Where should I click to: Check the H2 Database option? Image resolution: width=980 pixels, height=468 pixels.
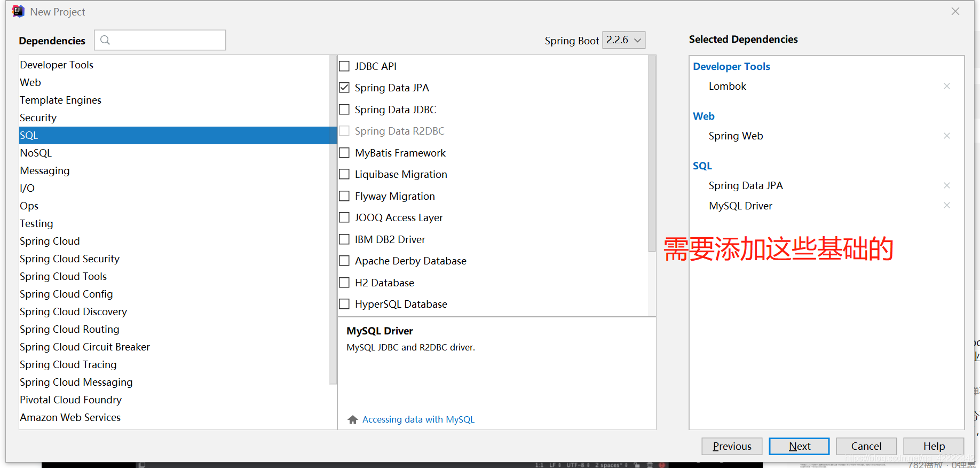[344, 283]
